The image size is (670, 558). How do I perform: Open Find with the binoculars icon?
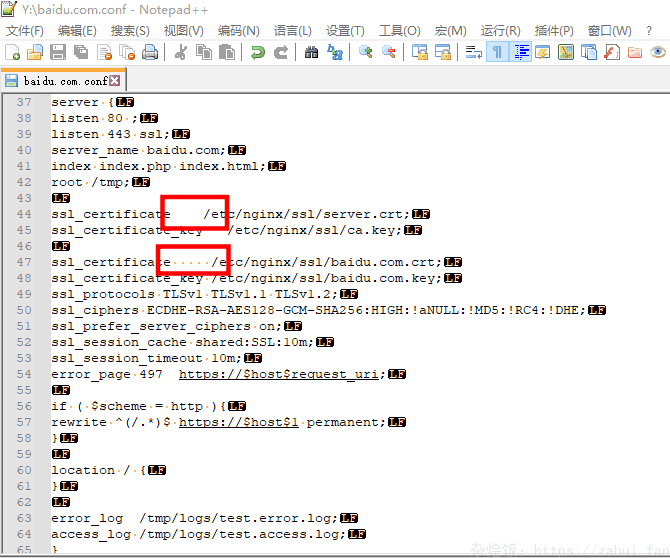(x=311, y=52)
